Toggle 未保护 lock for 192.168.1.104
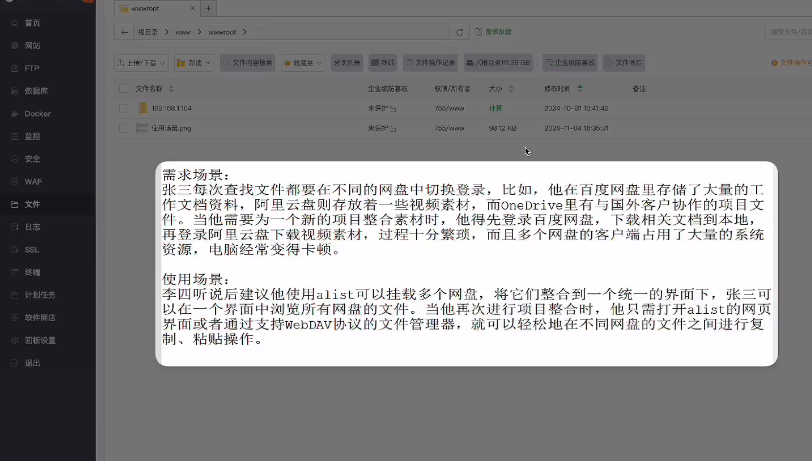Image resolution: width=812 pixels, height=461 pixels. [382, 108]
